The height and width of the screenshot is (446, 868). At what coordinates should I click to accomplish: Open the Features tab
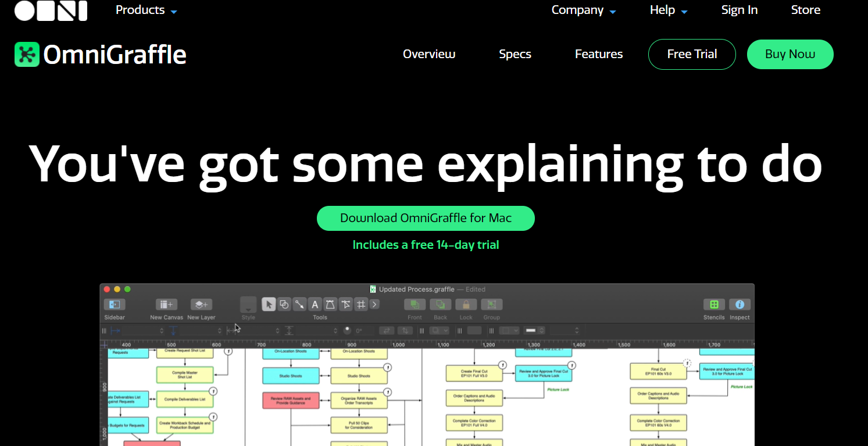tap(599, 54)
